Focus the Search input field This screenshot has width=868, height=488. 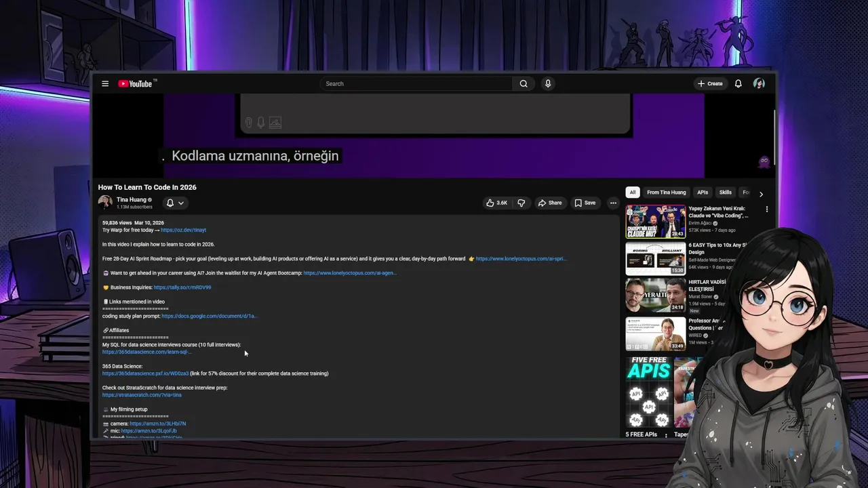[x=416, y=84]
